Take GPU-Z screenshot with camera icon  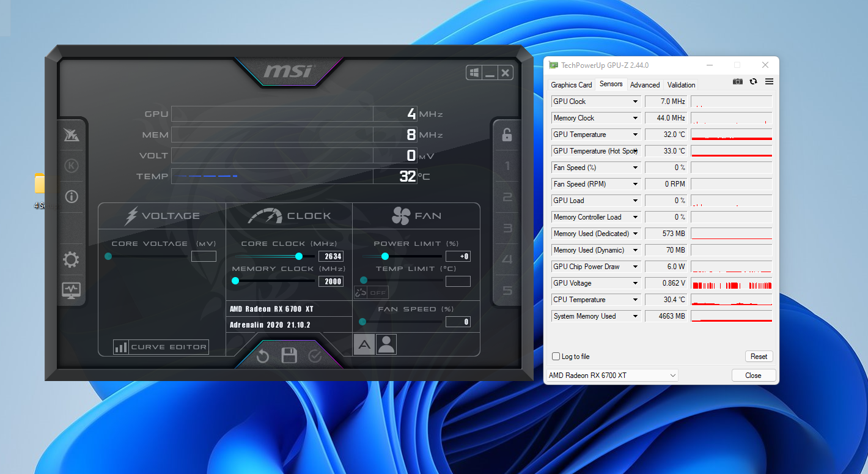pos(738,81)
